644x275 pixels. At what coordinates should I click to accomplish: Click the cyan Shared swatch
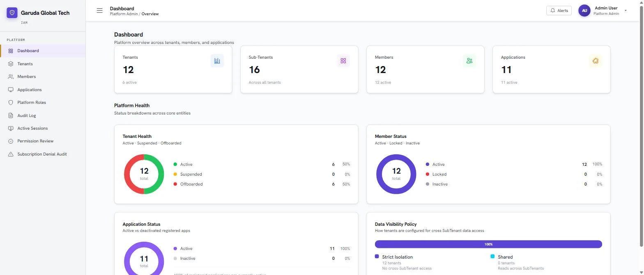[x=492, y=257]
